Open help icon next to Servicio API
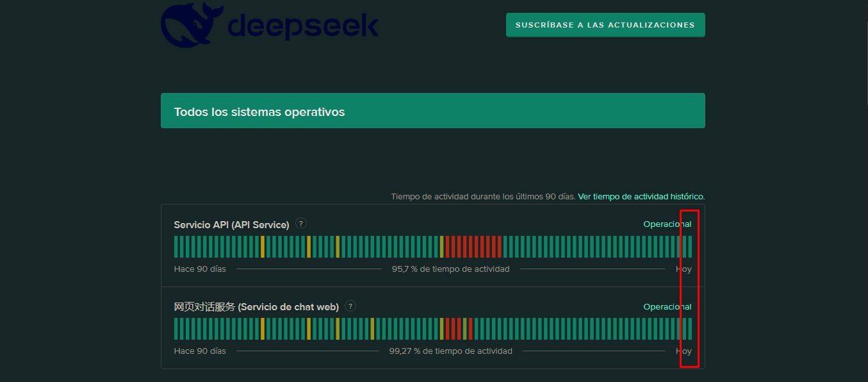This screenshot has height=382, width=868. click(301, 224)
